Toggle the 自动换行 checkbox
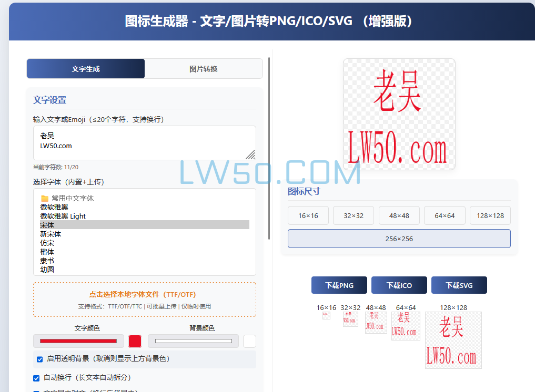This screenshot has width=535, height=392. 36,378
